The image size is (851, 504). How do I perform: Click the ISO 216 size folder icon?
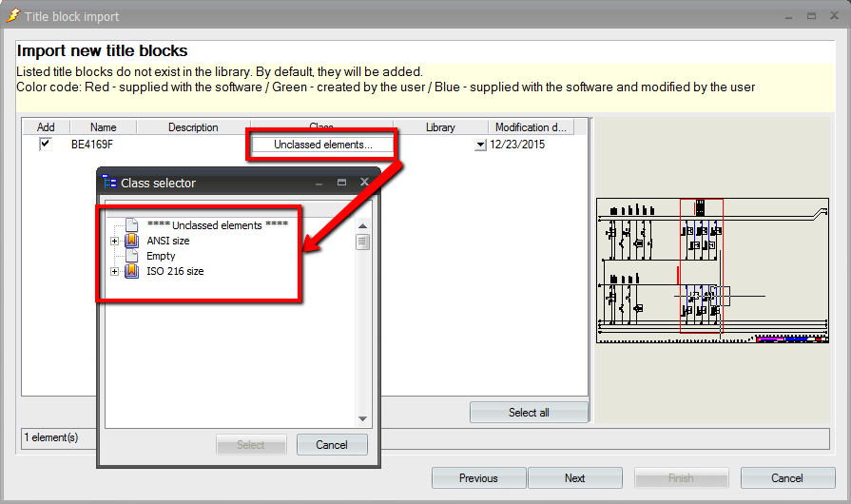(x=132, y=272)
